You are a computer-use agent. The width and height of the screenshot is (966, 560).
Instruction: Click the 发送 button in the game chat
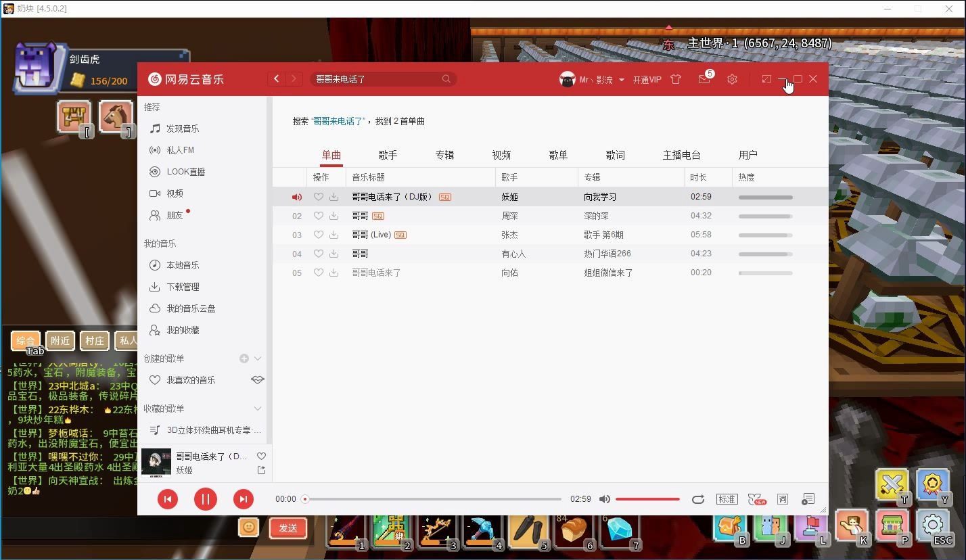point(288,528)
